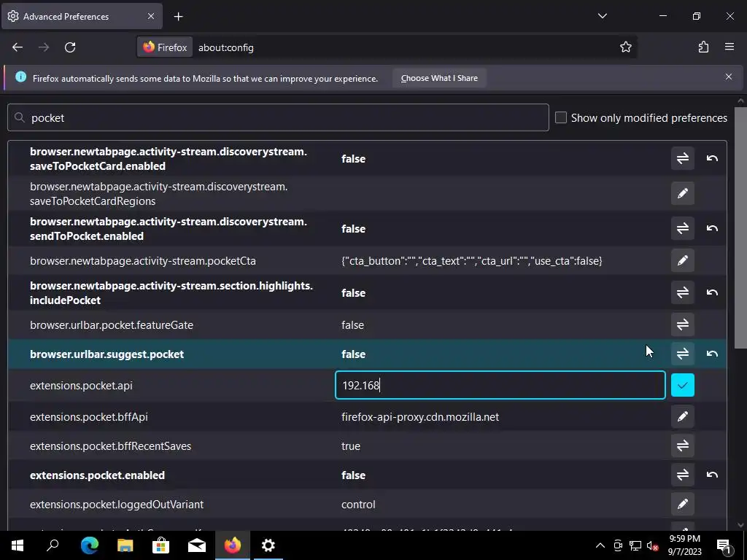Toggle highlights.includePocket preference

pyautogui.click(x=682, y=292)
